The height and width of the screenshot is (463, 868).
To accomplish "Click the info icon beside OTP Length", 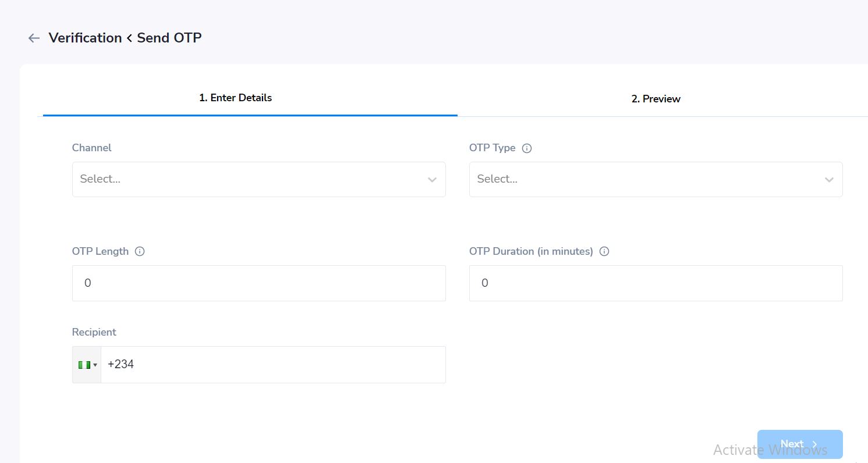I will point(139,251).
